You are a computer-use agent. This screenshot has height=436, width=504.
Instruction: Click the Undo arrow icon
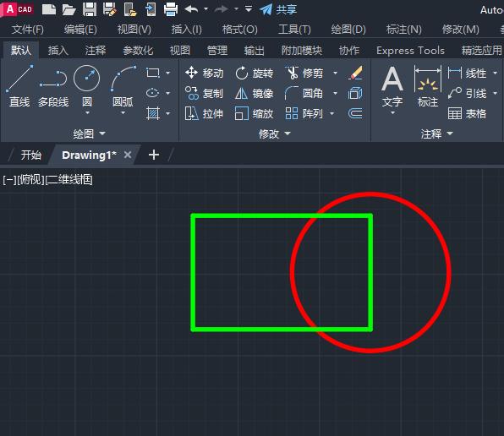coord(192,9)
